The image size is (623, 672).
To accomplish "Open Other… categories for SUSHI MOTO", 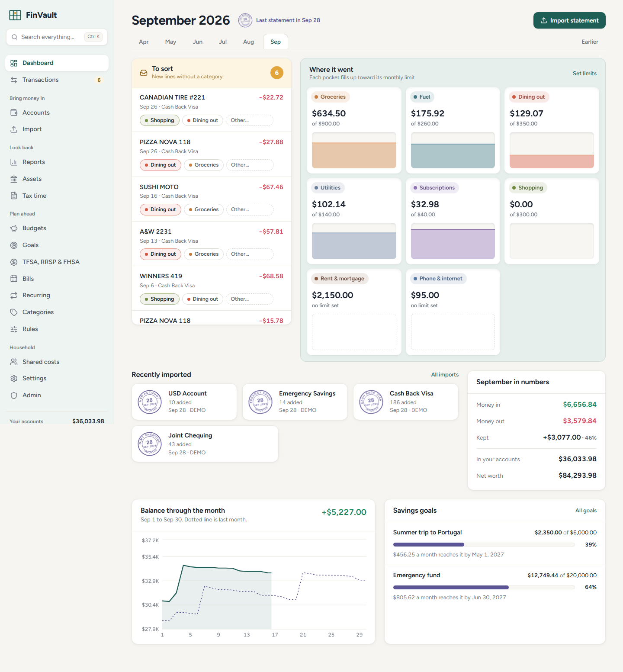I will (250, 209).
